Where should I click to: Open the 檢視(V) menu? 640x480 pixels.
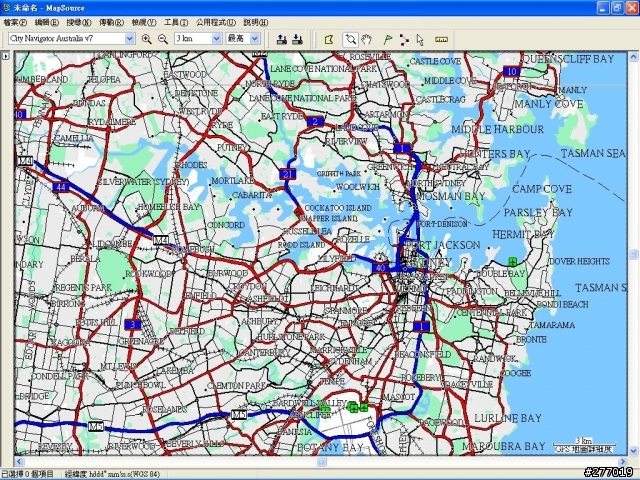144,22
